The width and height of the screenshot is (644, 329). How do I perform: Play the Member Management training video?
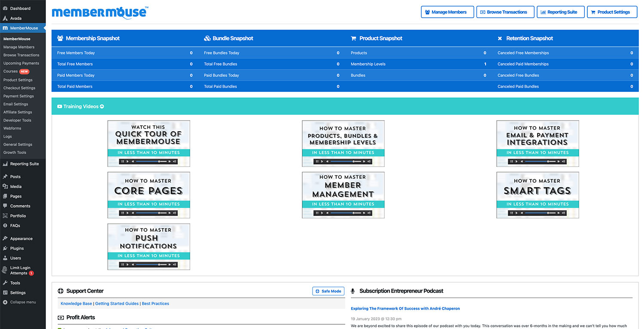pyautogui.click(x=343, y=195)
